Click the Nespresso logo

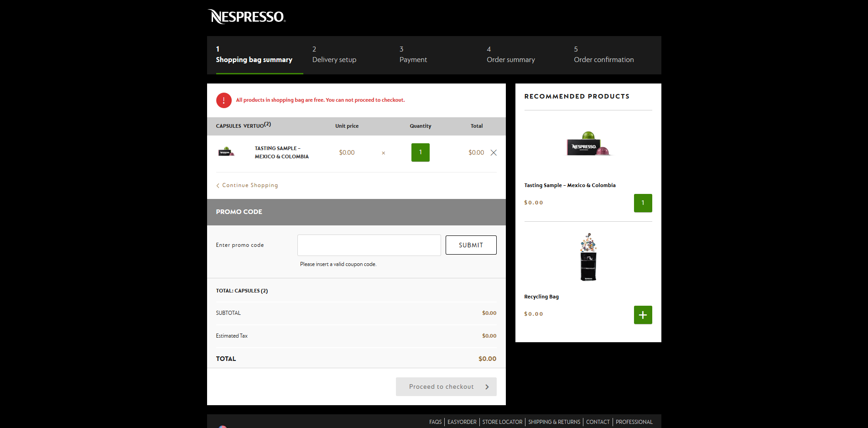coord(246,16)
